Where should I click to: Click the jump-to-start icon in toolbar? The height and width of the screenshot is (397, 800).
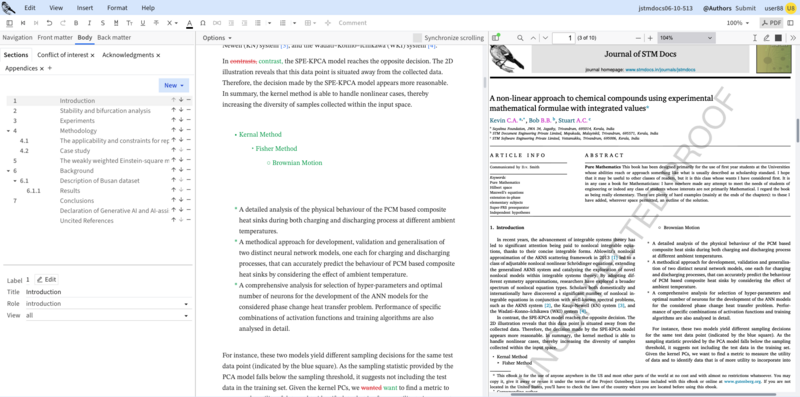(23, 23)
